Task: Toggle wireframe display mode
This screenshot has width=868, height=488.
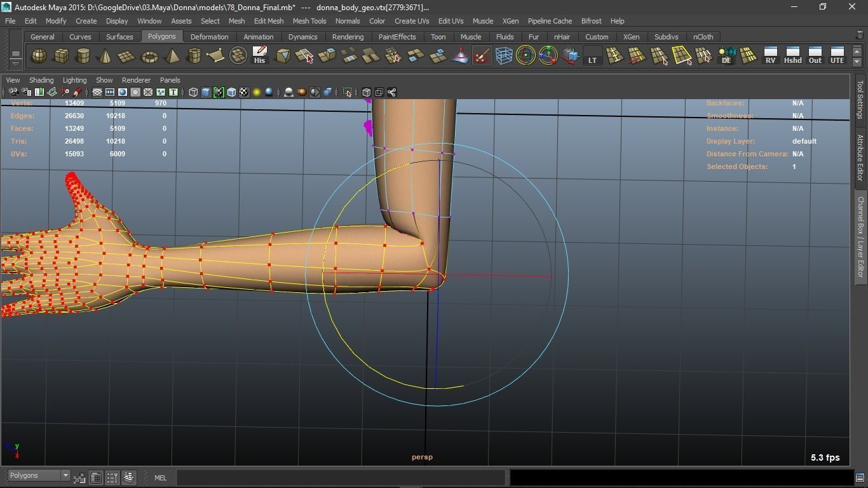Action: [193, 92]
